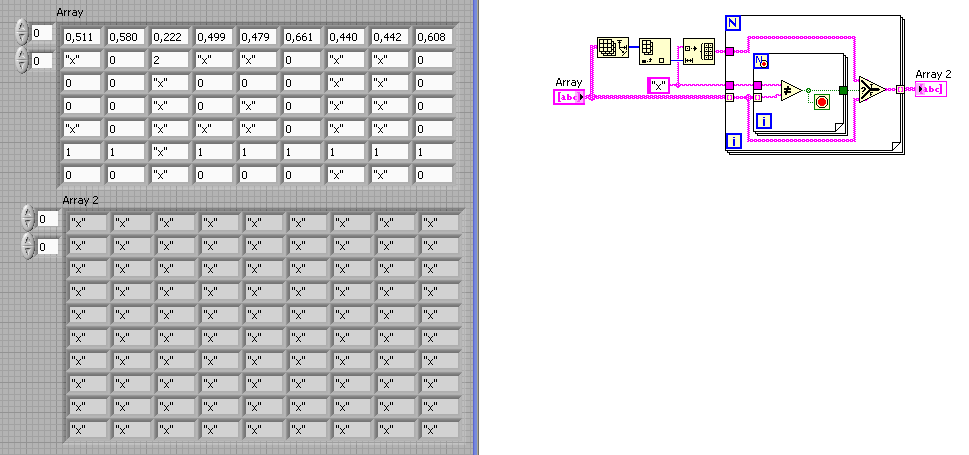Select the Initialize Array function node
The image size is (969, 455).
click(x=698, y=51)
